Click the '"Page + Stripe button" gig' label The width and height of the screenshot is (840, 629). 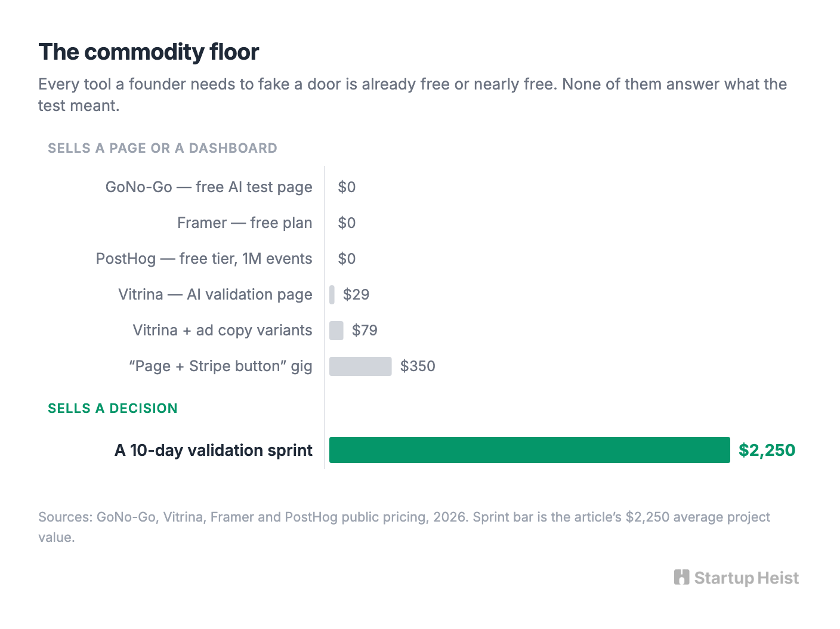point(221,366)
